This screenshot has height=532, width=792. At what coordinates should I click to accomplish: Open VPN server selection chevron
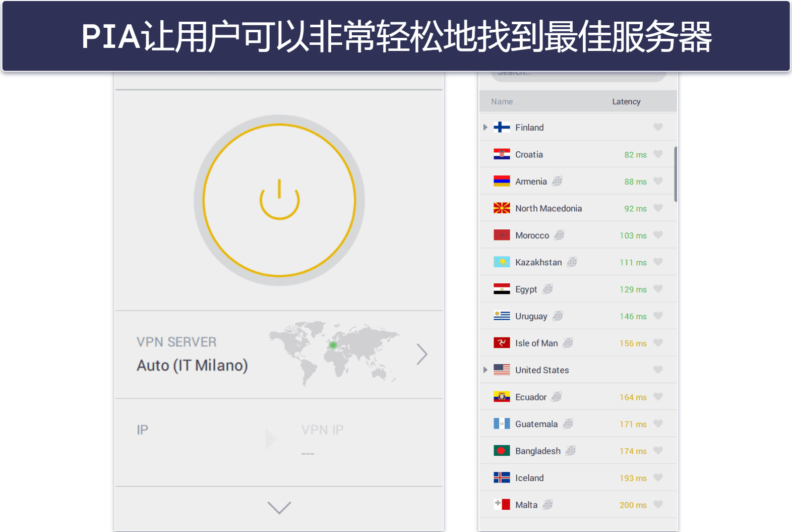422,354
